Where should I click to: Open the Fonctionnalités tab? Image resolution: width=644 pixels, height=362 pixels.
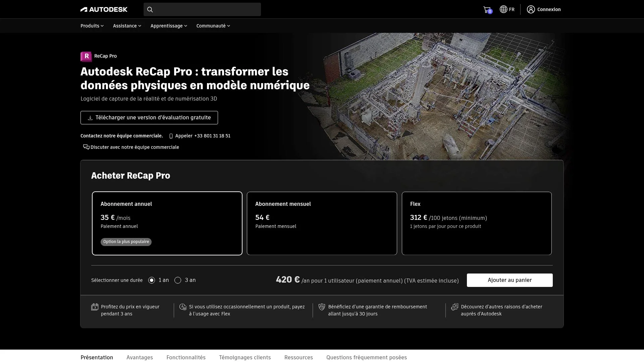(x=186, y=357)
